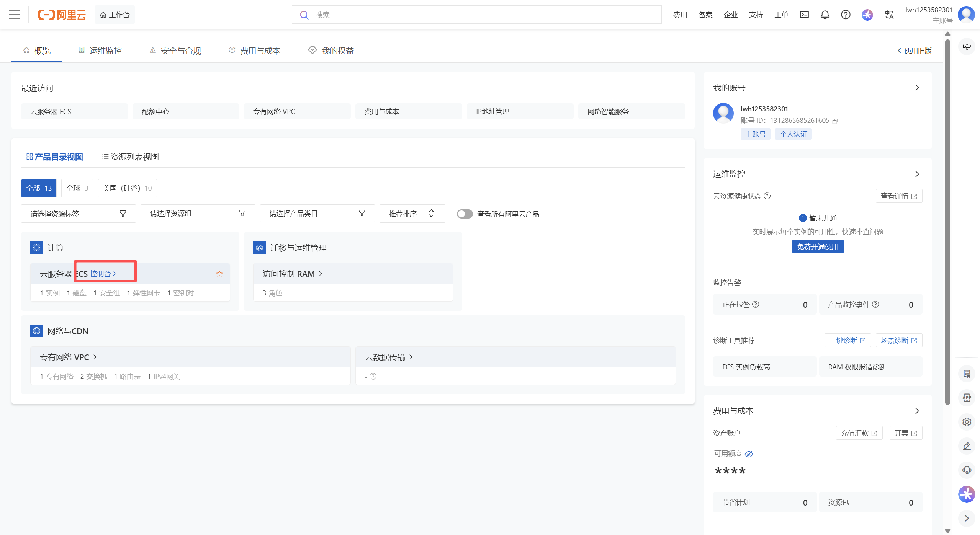Open 请选择资源标签 dropdown

coord(78,214)
